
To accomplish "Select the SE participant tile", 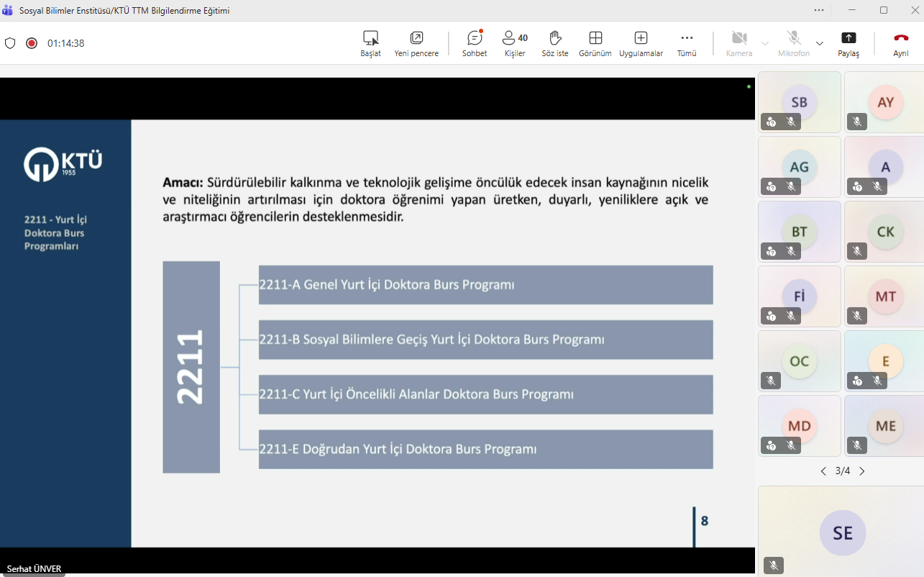I will pyautogui.click(x=842, y=532).
